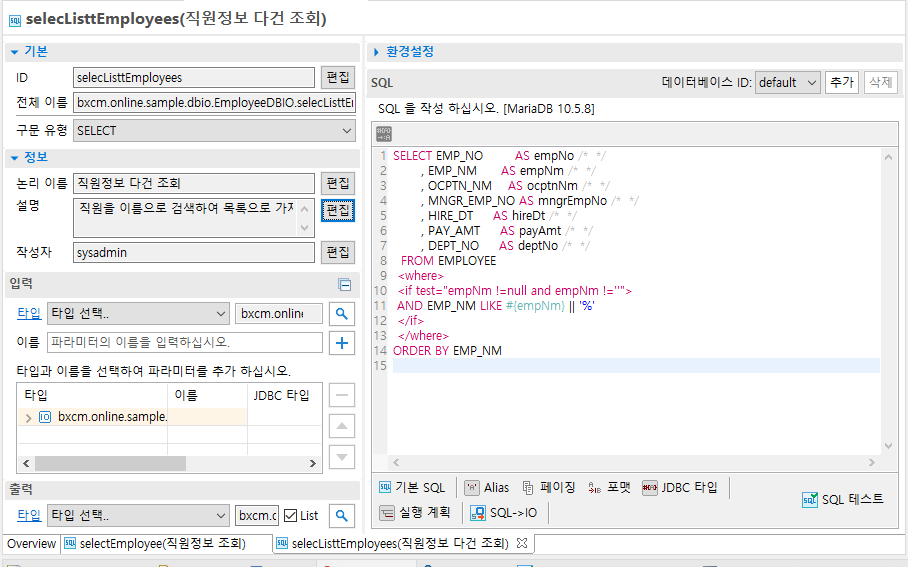Viewport: 908px width, 567px height.
Task: Click the collapse icon in 입력 header
Action: [344, 285]
